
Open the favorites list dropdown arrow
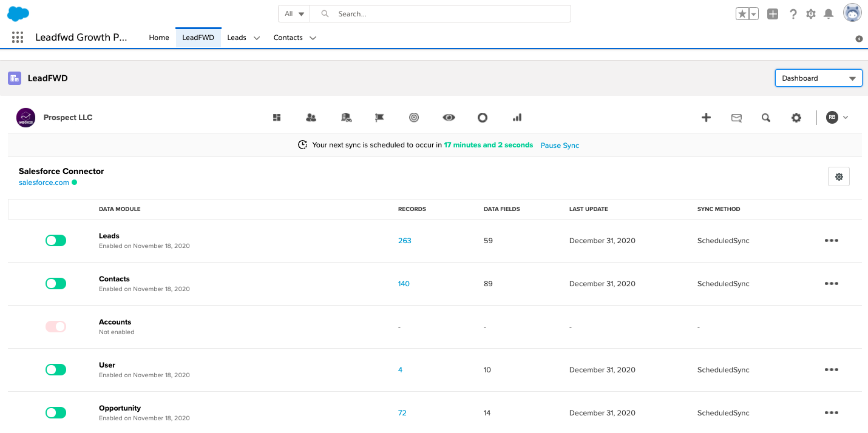pyautogui.click(x=754, y=13)
